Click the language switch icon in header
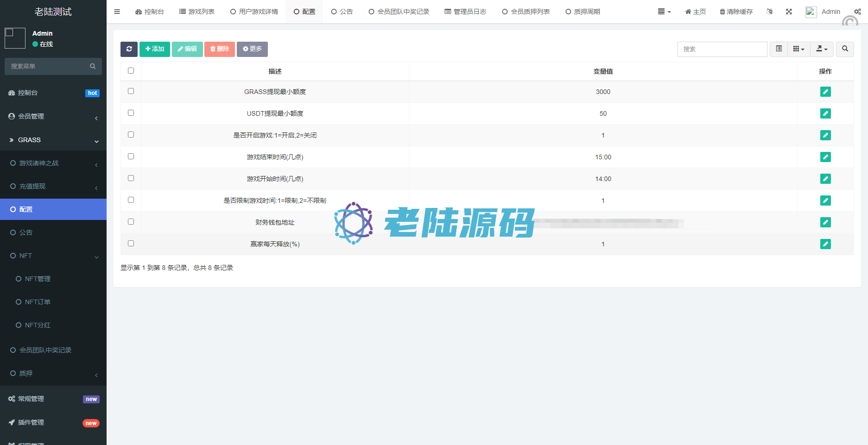 [769, 12]
